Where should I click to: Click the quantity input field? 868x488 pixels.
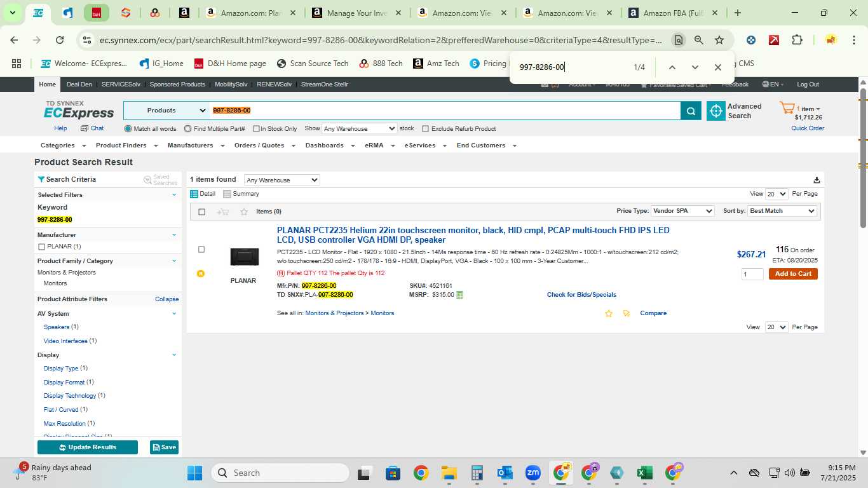tap(752, 274)
